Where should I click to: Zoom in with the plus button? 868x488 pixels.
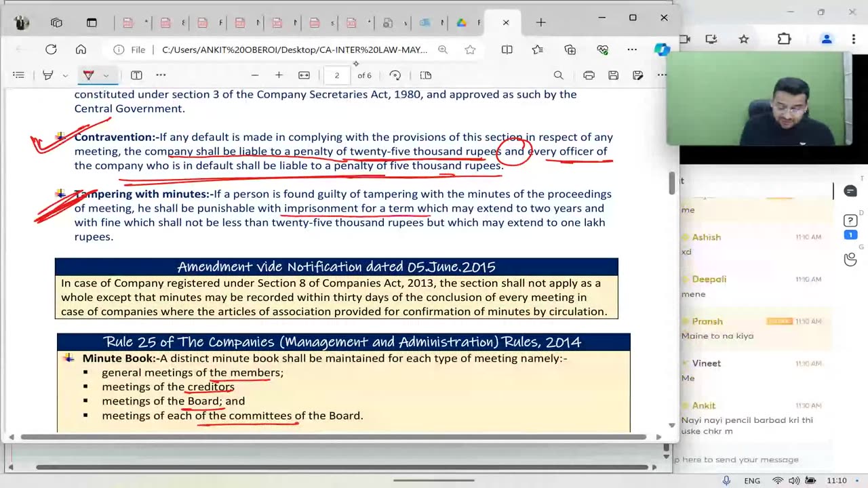coord(279,75)
